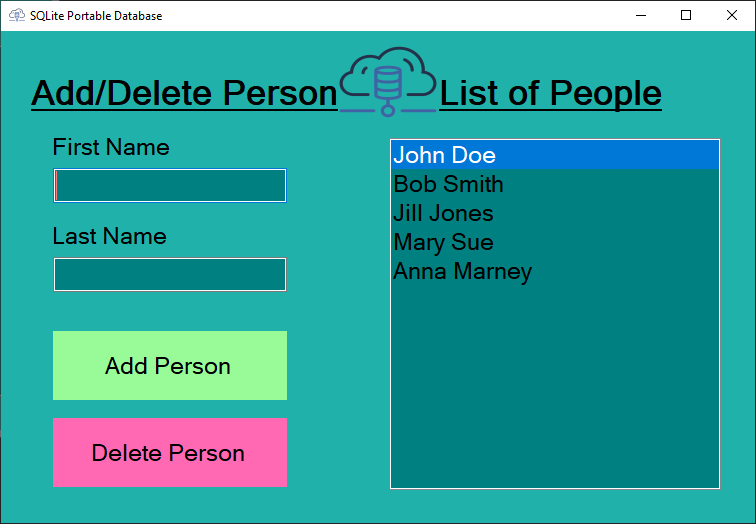Select Jill Jones in the list
The height and width of the screenshot is (524, 756).
click(555, 213)
